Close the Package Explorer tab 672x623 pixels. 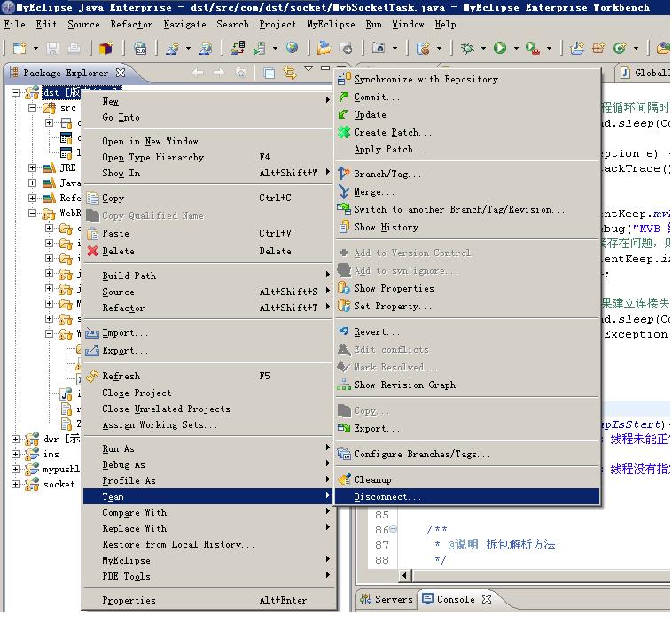tap(121, 73)
